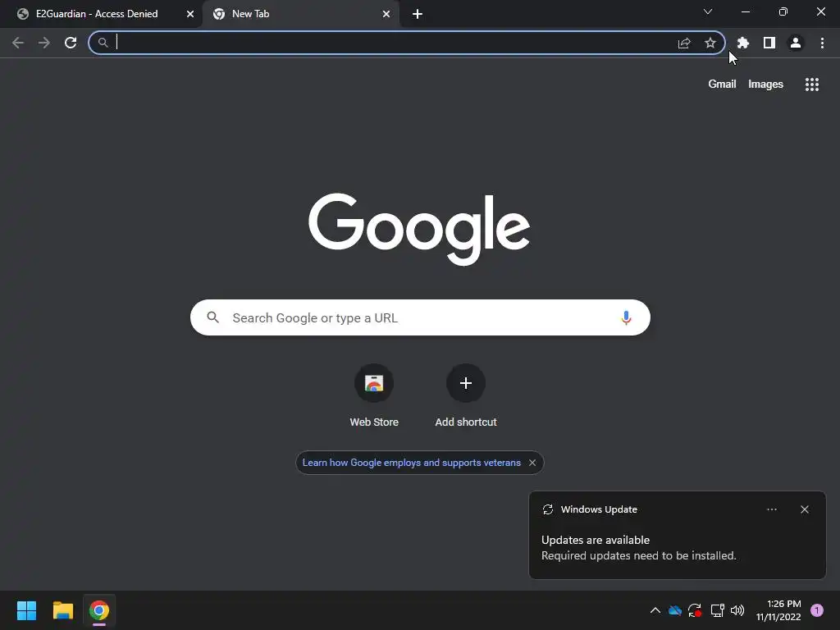Switch to E2Guardian - Access Denied tab
The height and width of the screenshot is (630, 840).
97,14
